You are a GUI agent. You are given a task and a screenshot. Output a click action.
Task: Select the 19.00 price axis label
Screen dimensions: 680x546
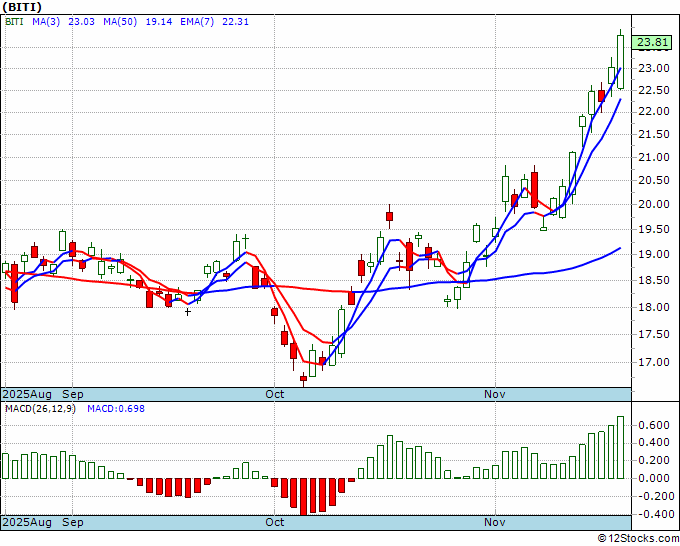[x=654, y=254]
